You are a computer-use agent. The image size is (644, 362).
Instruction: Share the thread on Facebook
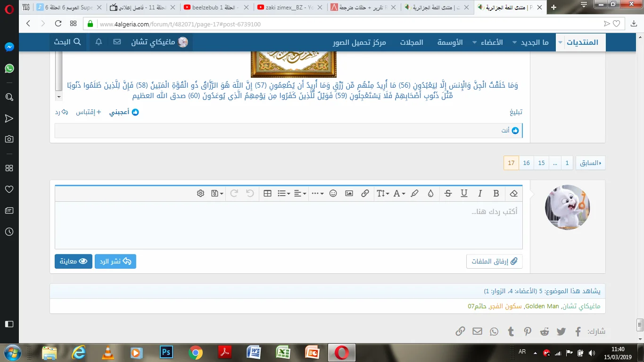(578, 331)
